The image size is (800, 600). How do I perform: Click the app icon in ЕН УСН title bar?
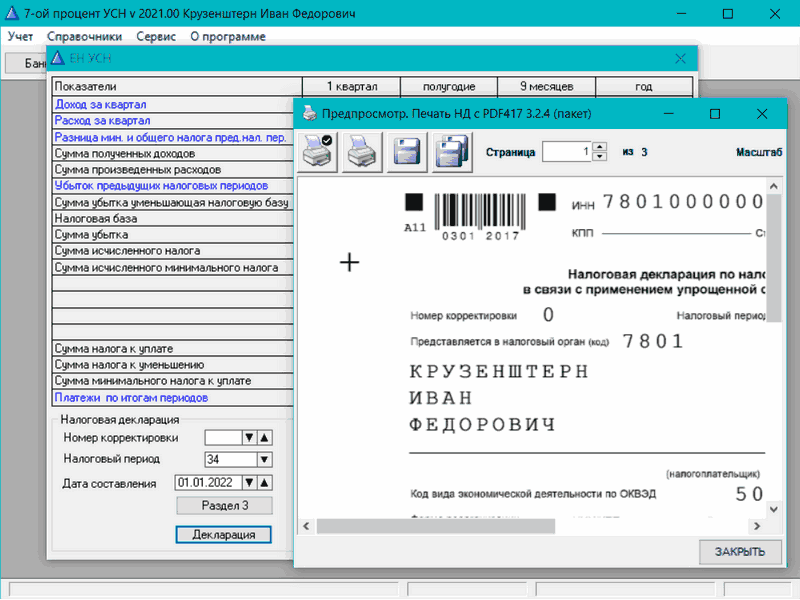[58, 59]
